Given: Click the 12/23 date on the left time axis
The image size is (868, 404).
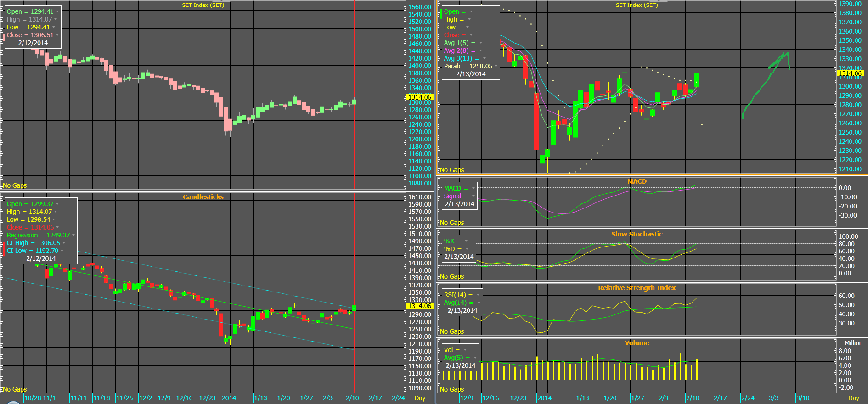Looking at the screenshot, I should pos(208,398).
